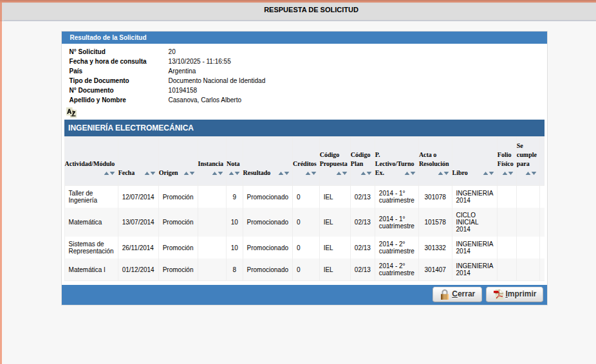596x364 pixels.
Task: Click the Cerrar button
Action: click(458, 295)
